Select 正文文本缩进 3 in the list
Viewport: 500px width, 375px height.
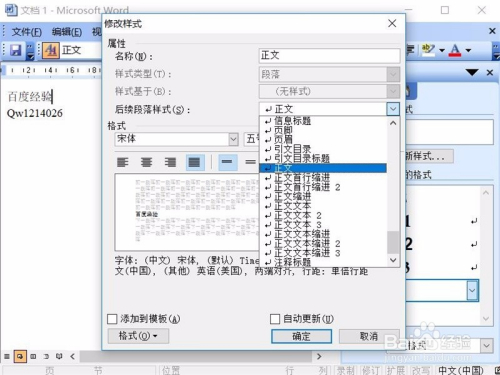tap(323, 253)
